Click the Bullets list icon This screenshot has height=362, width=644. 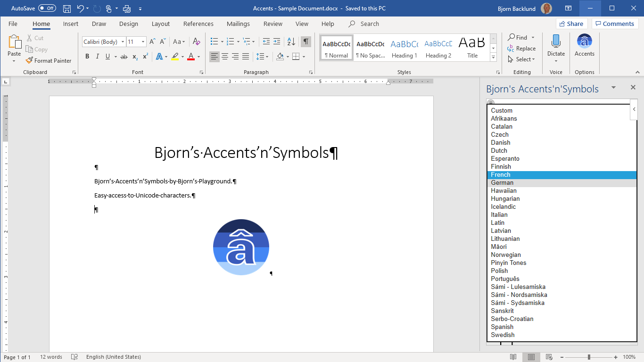(x=214, y=42)
